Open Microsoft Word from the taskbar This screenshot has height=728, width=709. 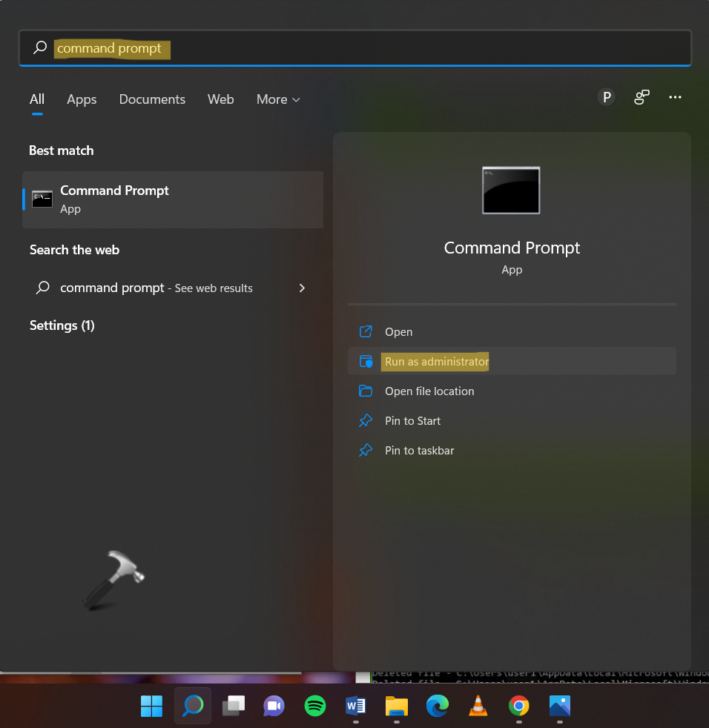click(x=356, y=706)
